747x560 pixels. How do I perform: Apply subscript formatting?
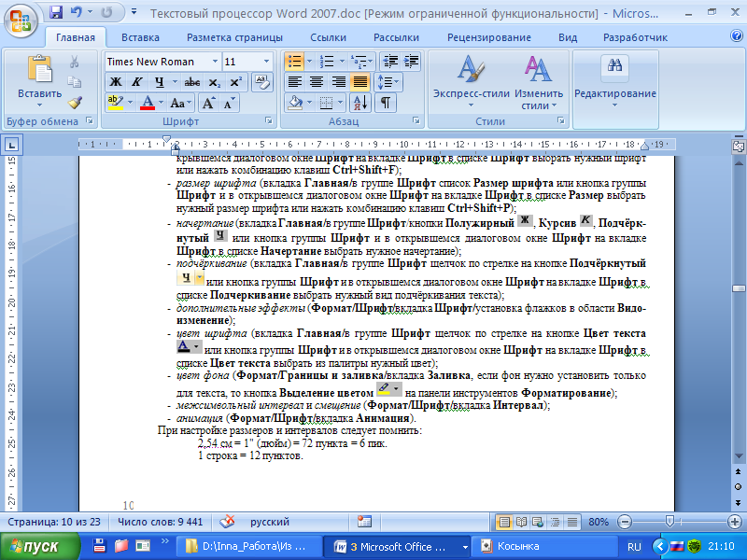tap(215, 82)
